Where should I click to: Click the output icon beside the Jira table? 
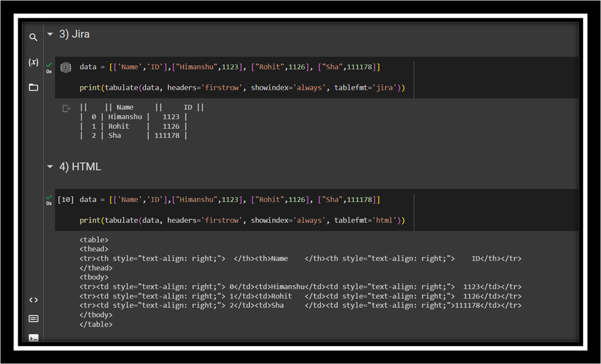[x=66, y=109]
